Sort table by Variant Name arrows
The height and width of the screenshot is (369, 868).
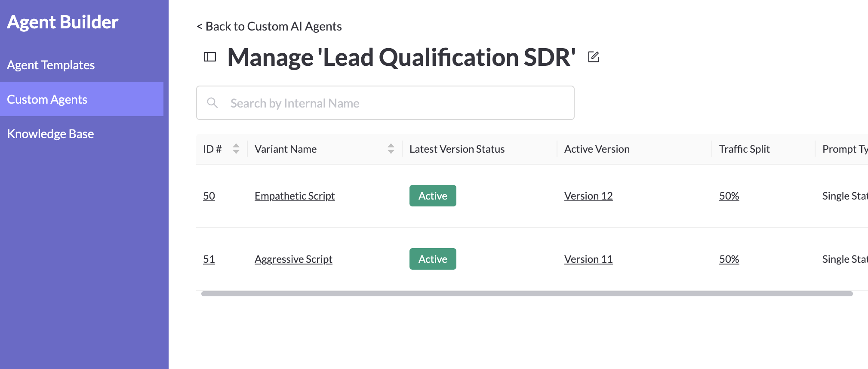tap(391, 149)
